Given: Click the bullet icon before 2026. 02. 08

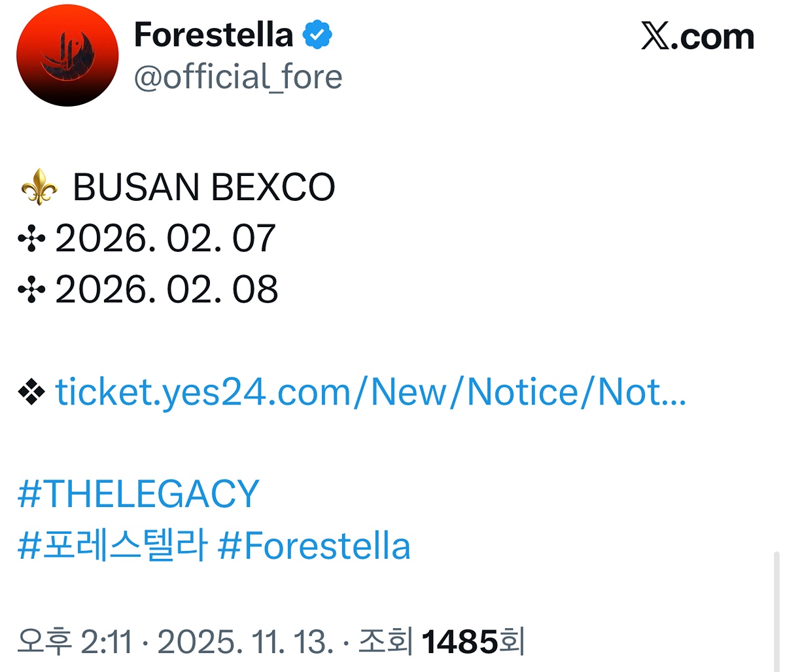Looking at the screenshot, I should coord(31,290).
